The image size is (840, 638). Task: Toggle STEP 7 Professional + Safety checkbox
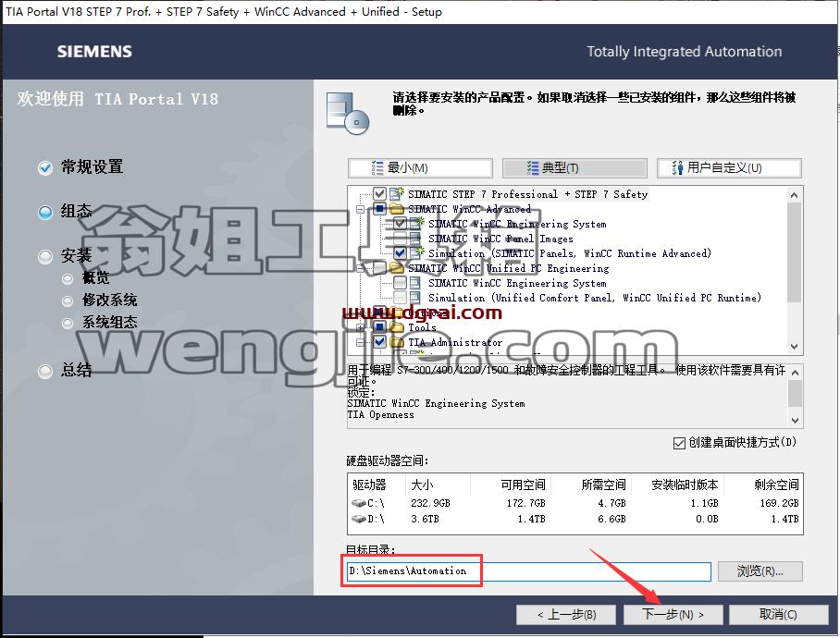pos(379,194)
